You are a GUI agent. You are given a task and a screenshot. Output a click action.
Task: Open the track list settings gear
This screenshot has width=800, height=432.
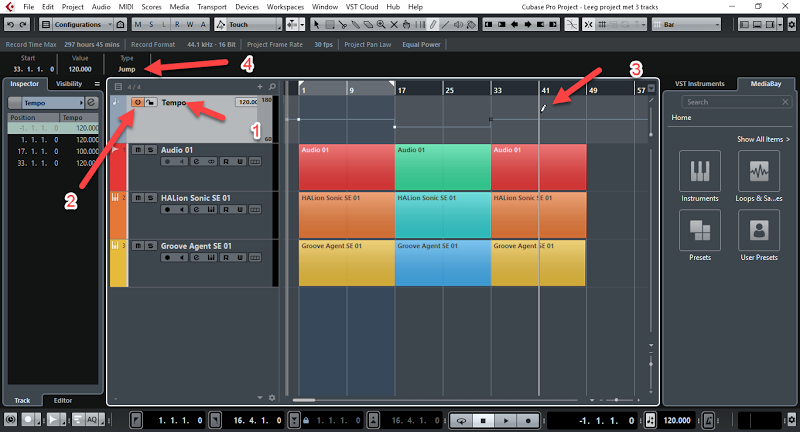[x=272, y=398]
